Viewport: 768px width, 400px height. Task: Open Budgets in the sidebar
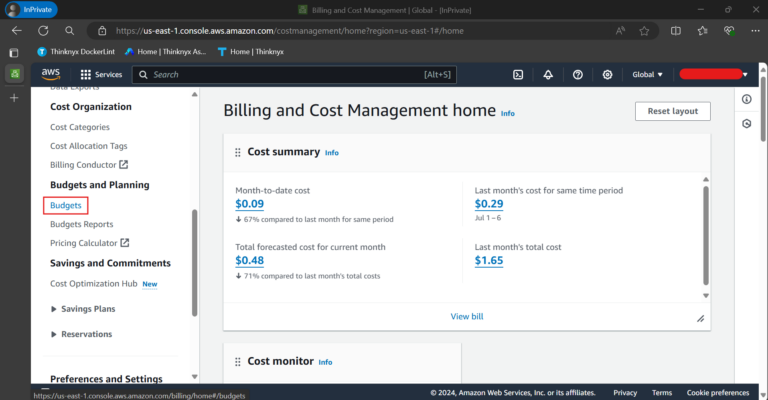(66, 206)
